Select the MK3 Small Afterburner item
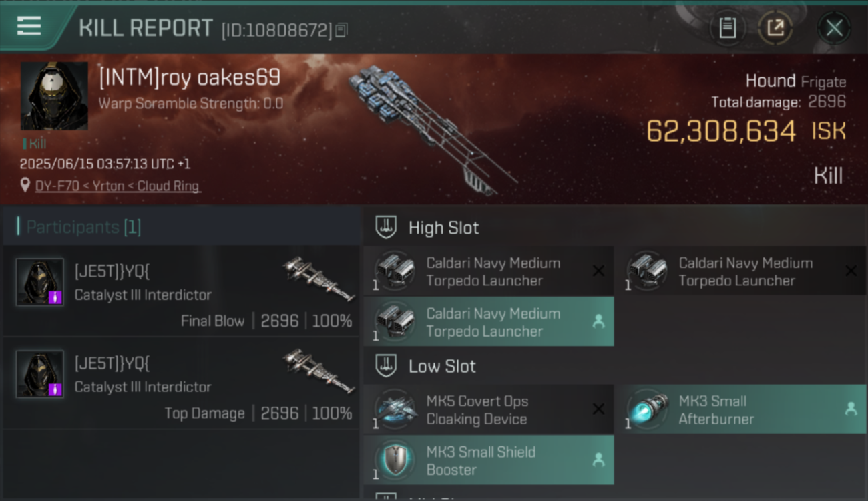Viewport: 868px width, 501px height. [740, 409]
